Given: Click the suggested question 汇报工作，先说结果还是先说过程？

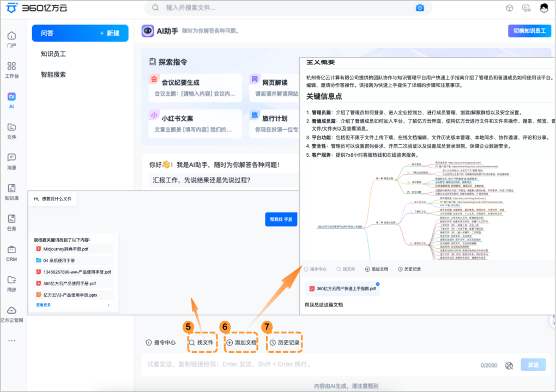Looking at the screenshot, I should pyautogui.click(x=202, y=180).
